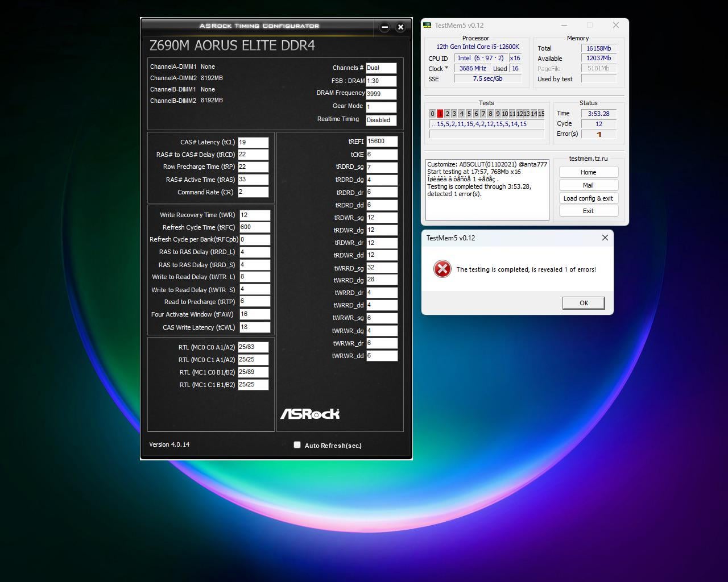
Task: Click the Write Recovery Time (tWR) field
Action: 255,215
